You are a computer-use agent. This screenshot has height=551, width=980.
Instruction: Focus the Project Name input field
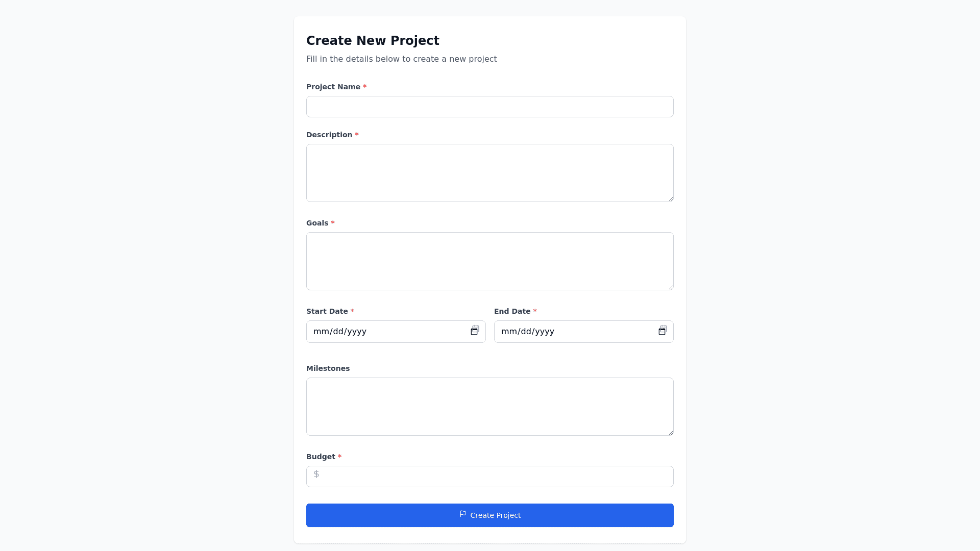pos(489,107)
